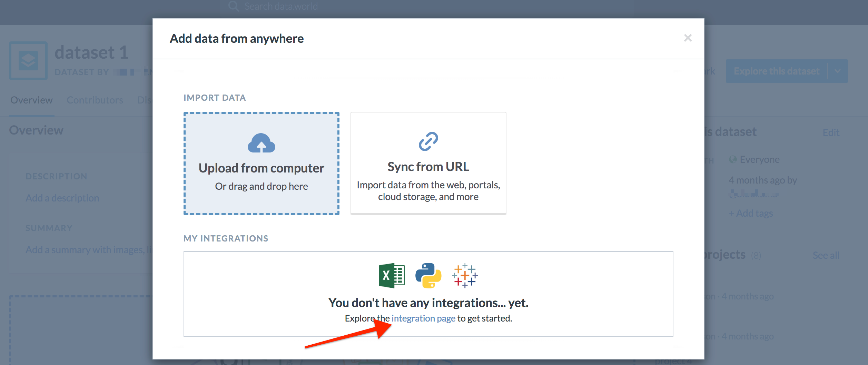Click the dataset 1 title text
Screen dimensions: 868x365
click(x=91, y=52)
